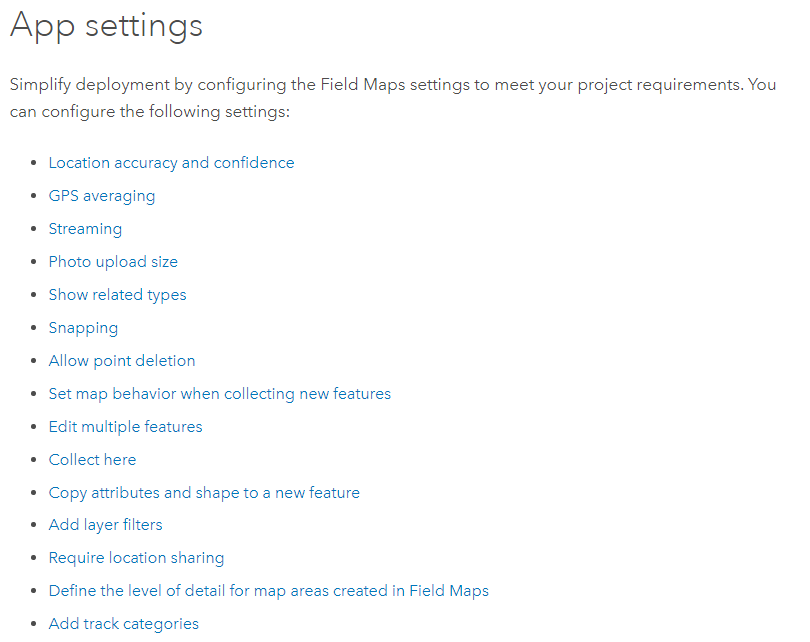Open the Streaming settings link
Viewport: 810px width, 642px height.
[x=85, y=229]
